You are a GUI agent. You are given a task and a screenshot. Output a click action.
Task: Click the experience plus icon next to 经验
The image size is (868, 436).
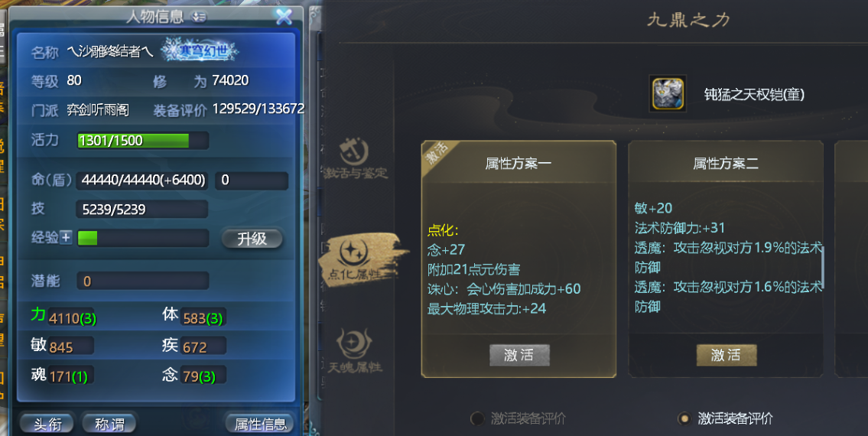pos(66,237)
